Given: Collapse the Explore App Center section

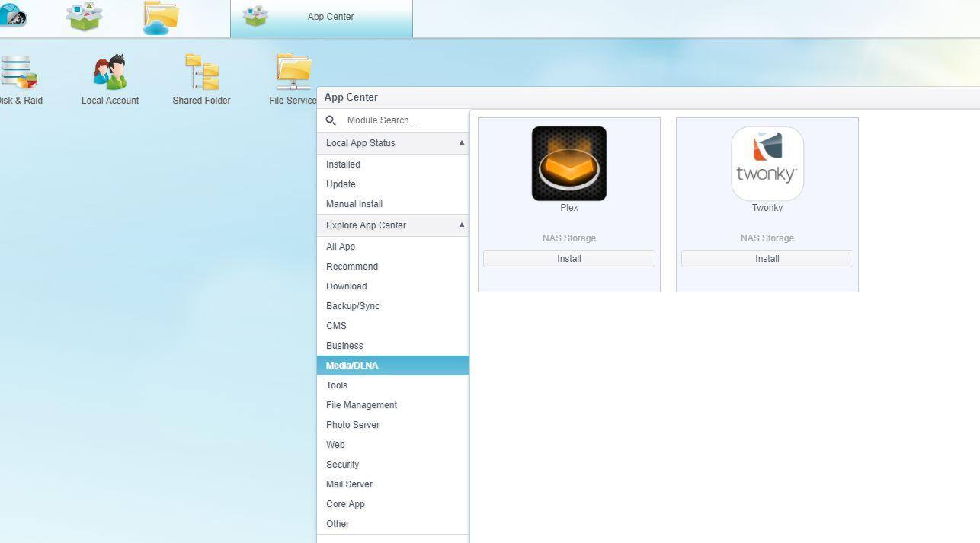Looking at the screenshot, I should 461,225.
